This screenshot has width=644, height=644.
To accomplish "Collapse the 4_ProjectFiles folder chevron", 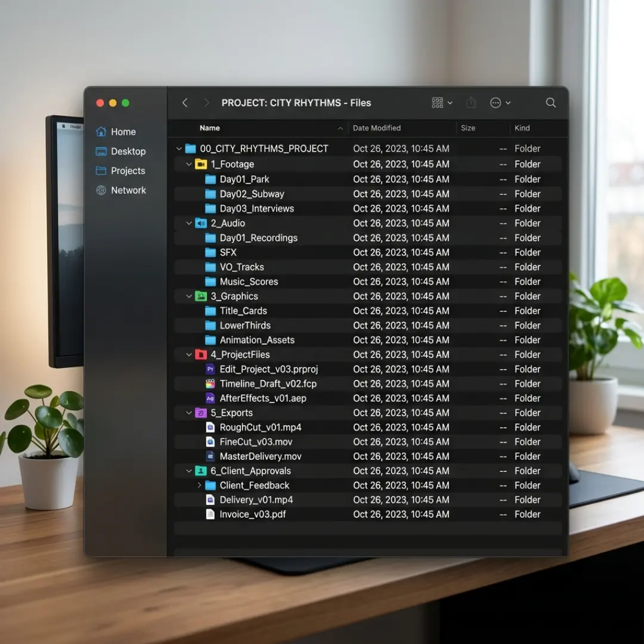I will pos(189,354).
